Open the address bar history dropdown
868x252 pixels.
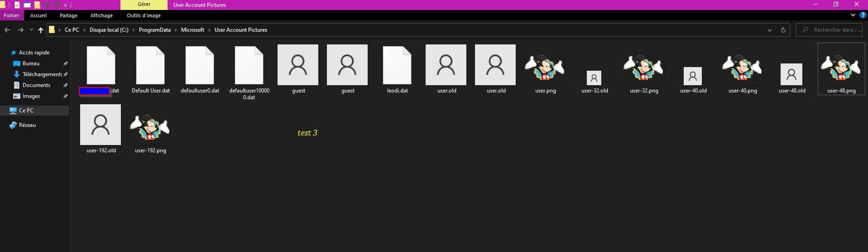[x=770, y=30]
